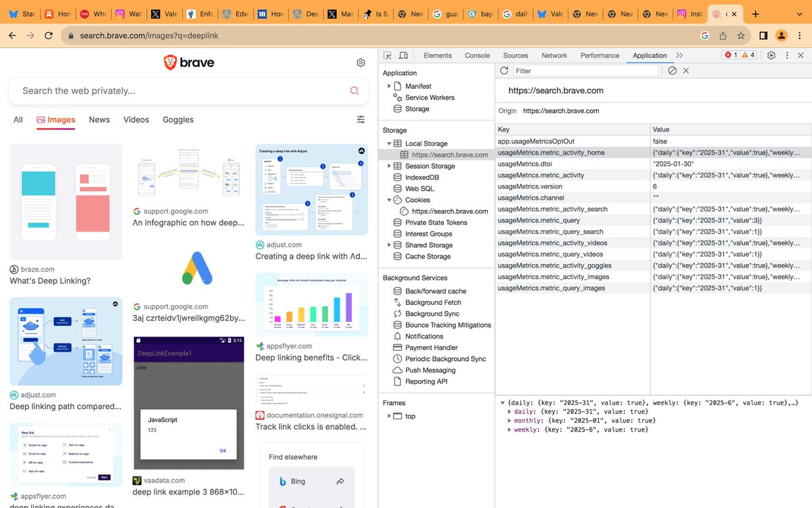Viewport: 812px width, 508px height.
Task: Open image filters slider icon
Action: (x=361, y=119)
